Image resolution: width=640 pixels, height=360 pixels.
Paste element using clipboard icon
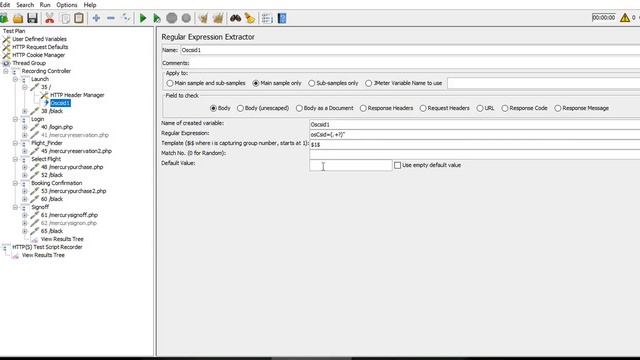click(79, 18)
